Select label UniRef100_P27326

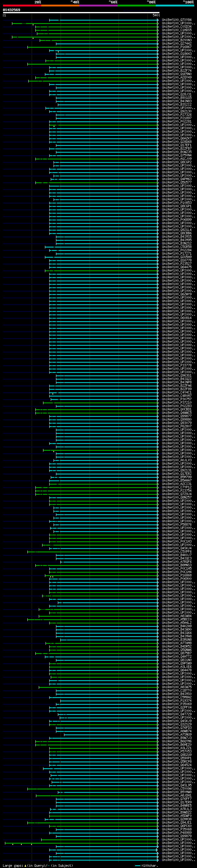click(177, 115)
